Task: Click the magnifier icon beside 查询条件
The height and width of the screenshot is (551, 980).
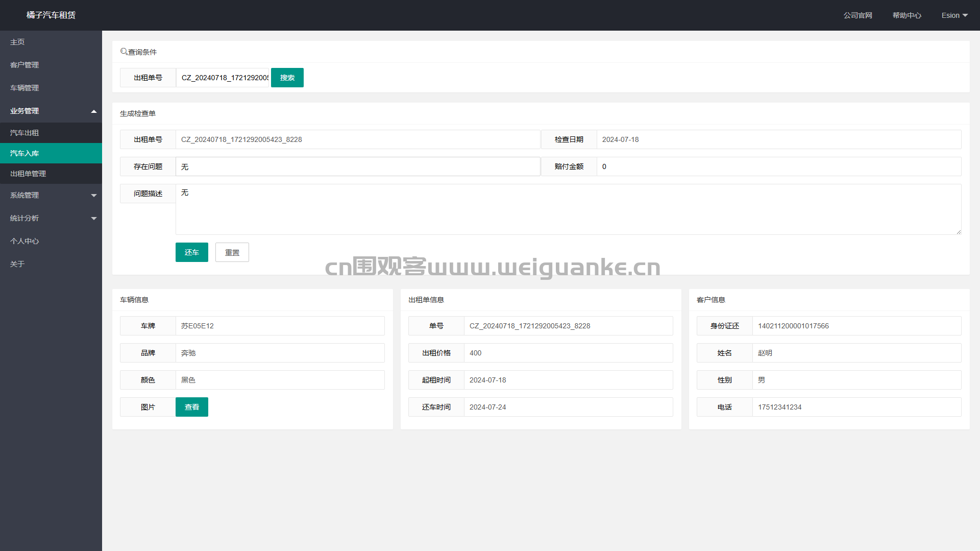Action: tap(124, 52)
